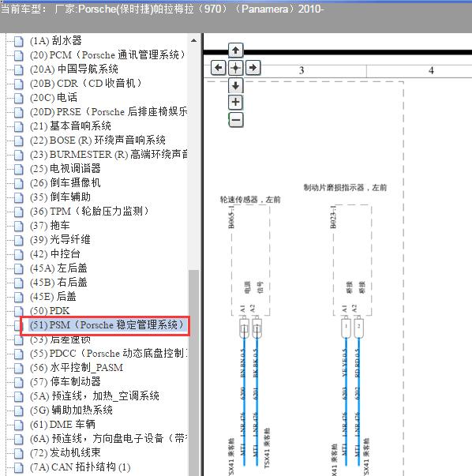Click the page icon beside (5G) 辅助加热系统
Viewport: 472px width, 476px height.
coord(18,410)
